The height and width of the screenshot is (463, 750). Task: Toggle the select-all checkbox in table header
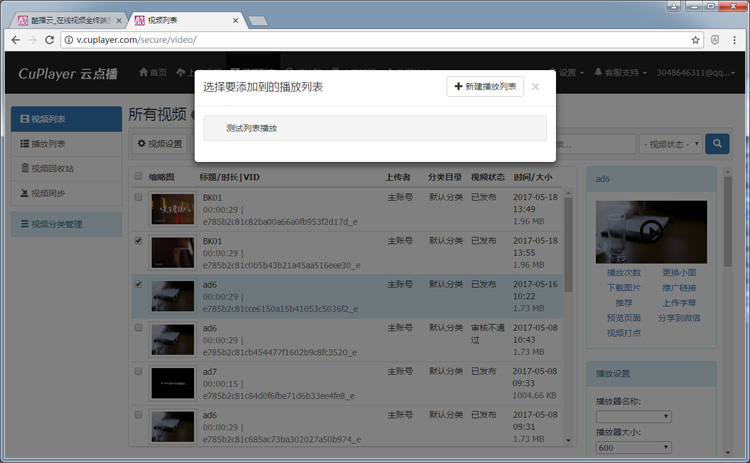coord(139,177)
